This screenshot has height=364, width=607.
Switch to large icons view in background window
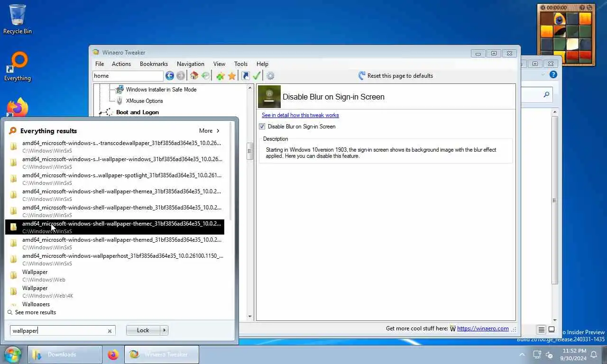(x=552, y=329)
